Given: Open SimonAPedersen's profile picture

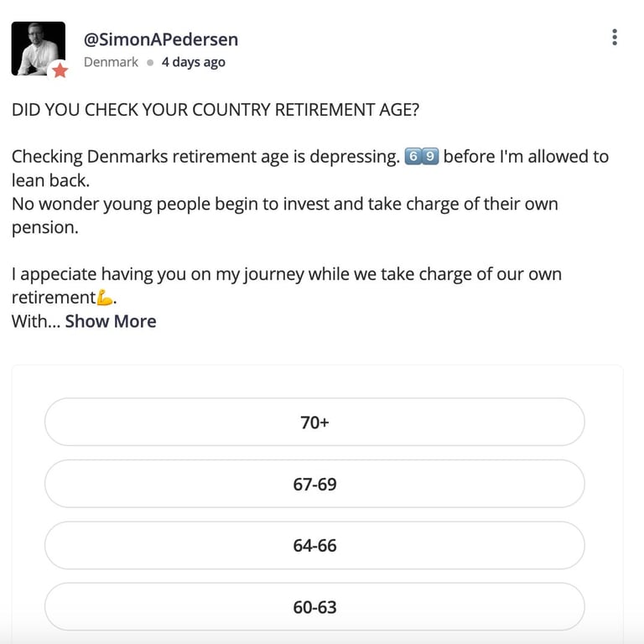Looking at the screenshot, I should coord(38,48).
